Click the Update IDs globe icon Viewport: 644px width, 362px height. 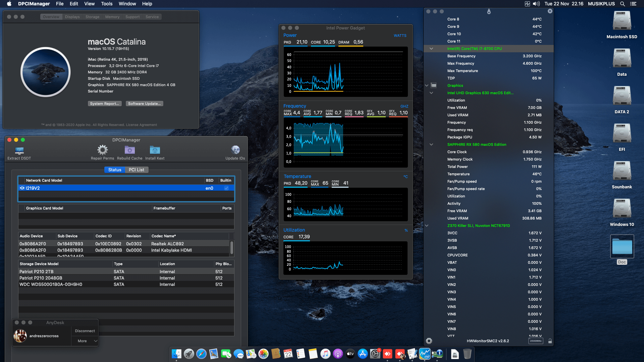235,150
